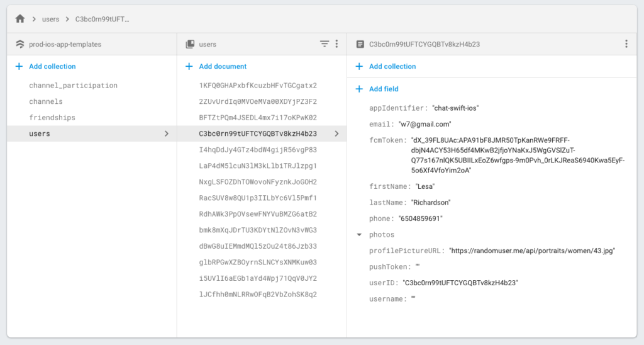Viewport: 644px width, 345px height.
Task: Click the document icon beside C3bc0rn99tUFTCYGQBTv8kzH4b23 header
Action: [x=360, y=45]
